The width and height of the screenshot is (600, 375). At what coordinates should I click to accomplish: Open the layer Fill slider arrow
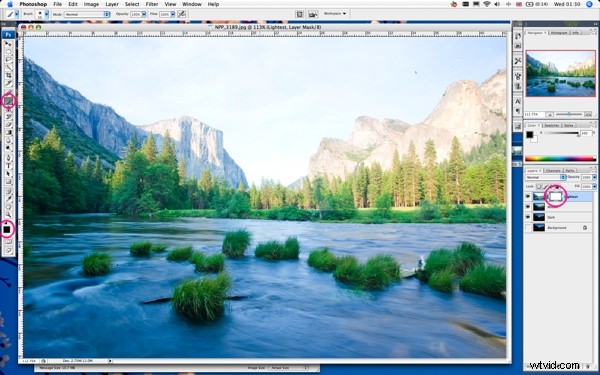tap(594, 186)
